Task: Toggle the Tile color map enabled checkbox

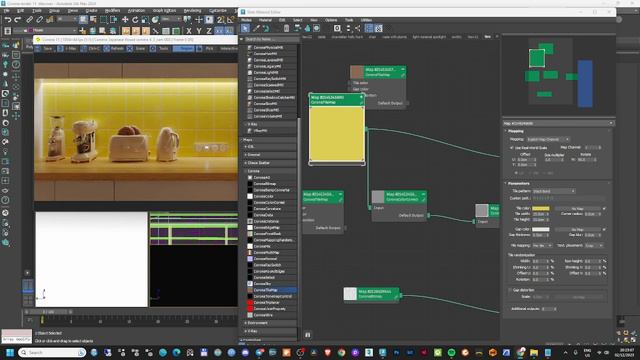Action: click(x=604, y=209)
